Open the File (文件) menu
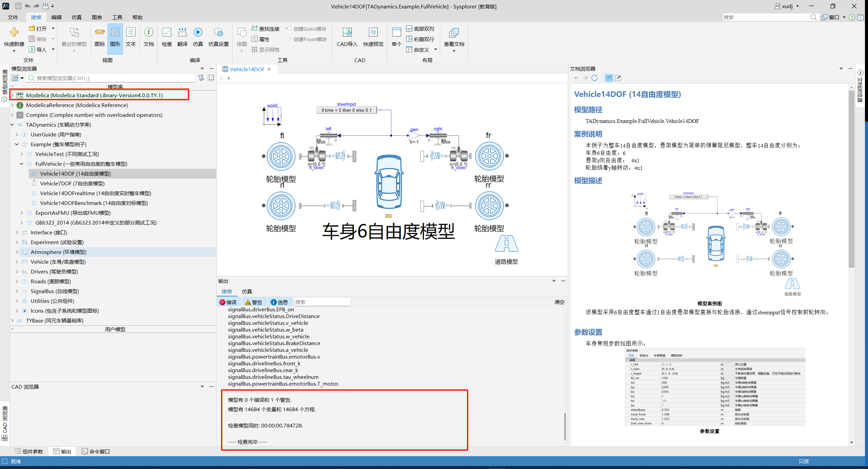The image size is (868, 469). (13, 17)
